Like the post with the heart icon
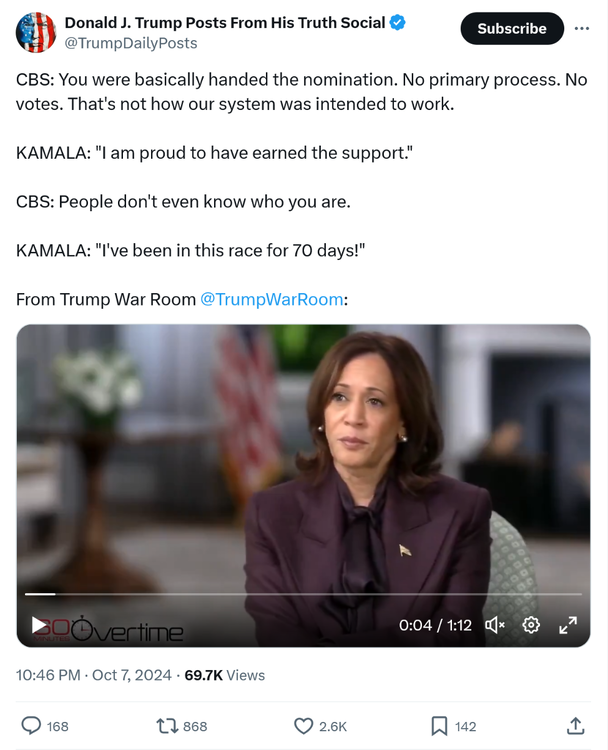Viewport: 608px width, 750px height. (304, 726)
